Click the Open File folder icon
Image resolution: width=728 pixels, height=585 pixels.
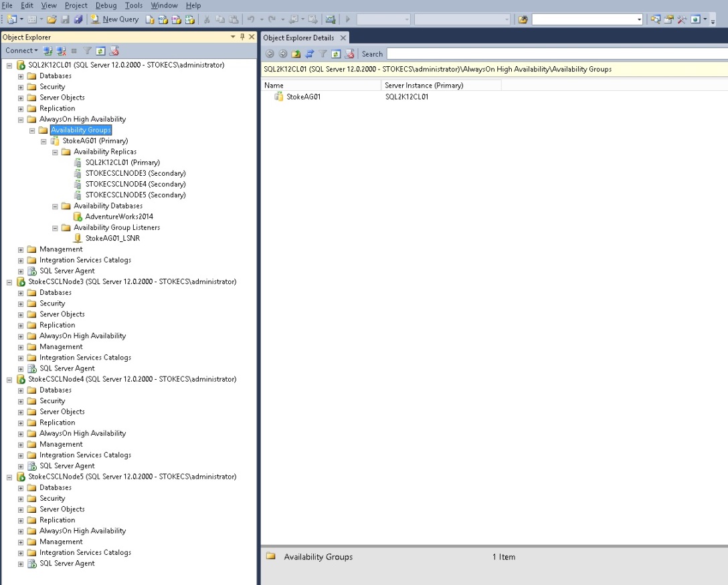click(x=52, y=19)
